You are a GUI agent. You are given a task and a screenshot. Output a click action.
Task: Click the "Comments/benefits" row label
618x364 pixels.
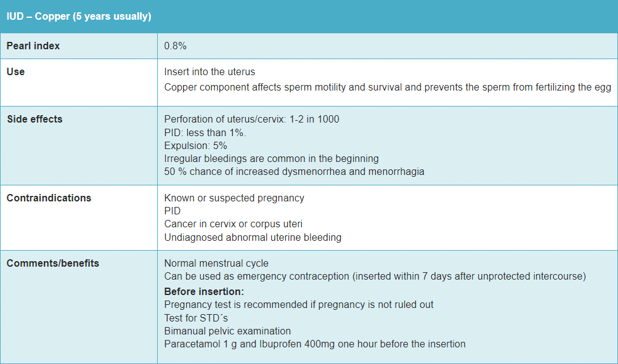53,263
